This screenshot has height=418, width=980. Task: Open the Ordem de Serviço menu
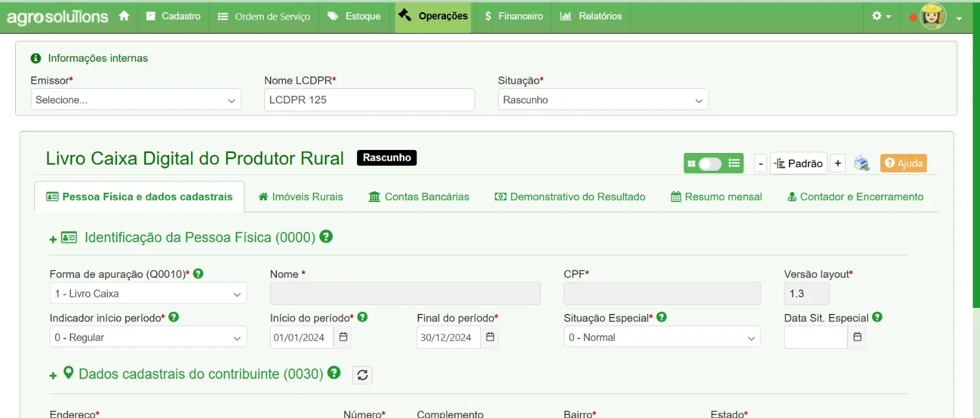click(x=264, y=17)
